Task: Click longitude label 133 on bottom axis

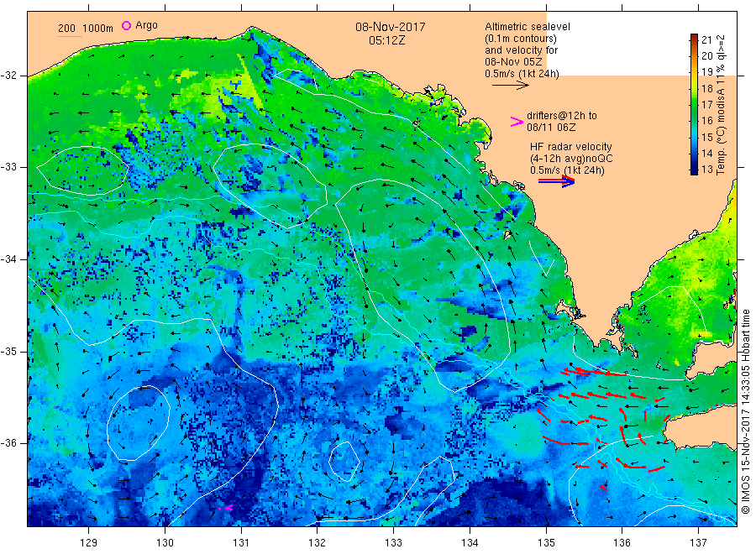Action: coord(393,543)
